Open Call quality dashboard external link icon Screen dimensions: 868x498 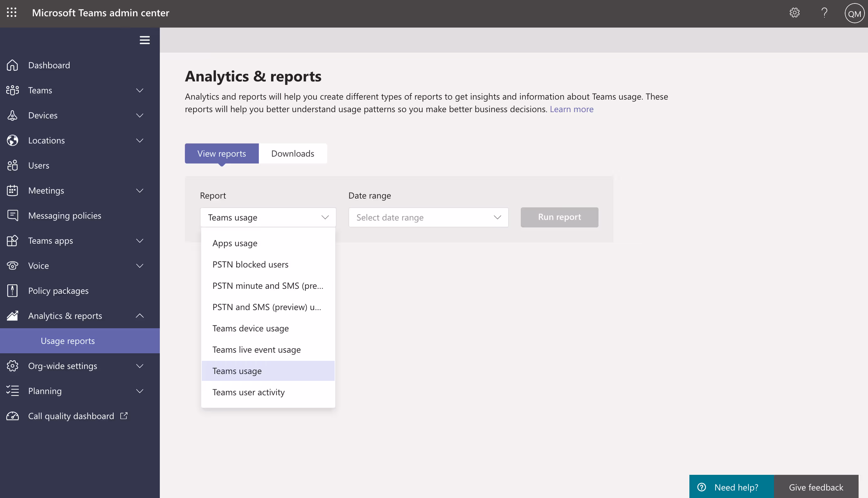click(124, 416)
